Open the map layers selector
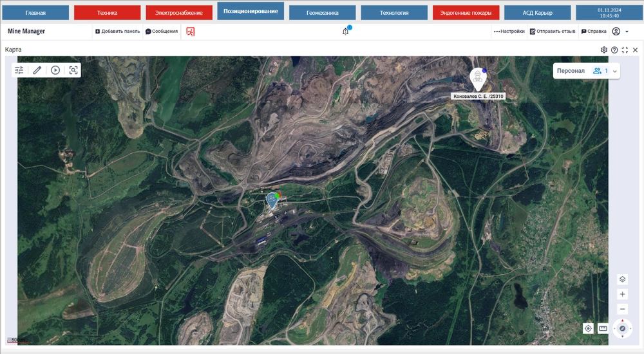This screenshot has width=644, height=354. (x=622, y=279)
